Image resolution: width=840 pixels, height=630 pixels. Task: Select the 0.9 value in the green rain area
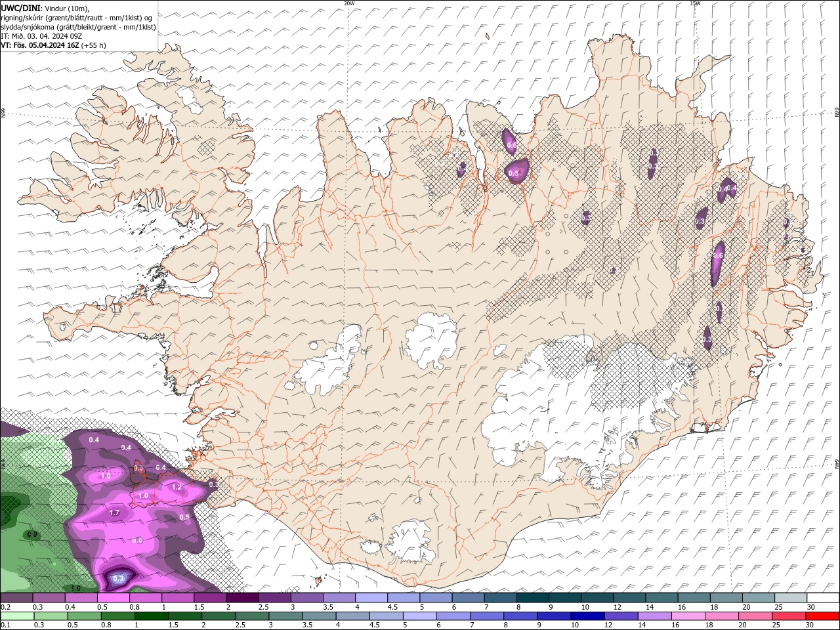pyautogui.click(x=32, y=535)
